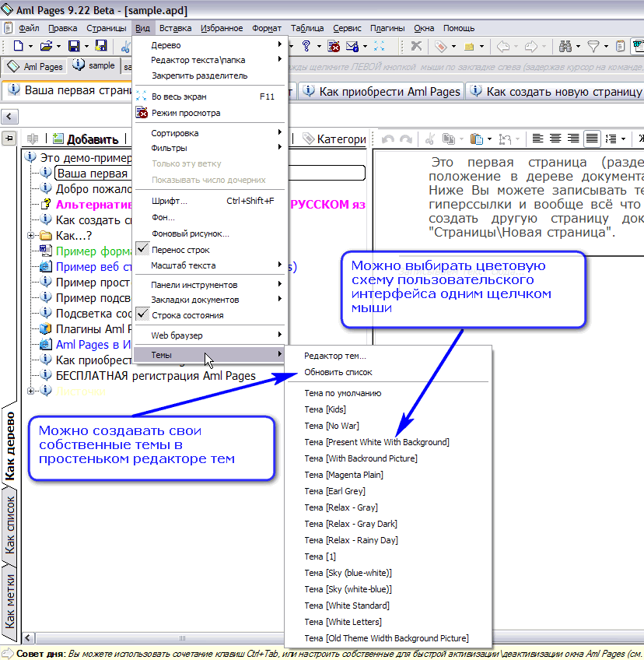
Task: Click the Forward navigation arrow icon
Action: (x=531, y=46)
